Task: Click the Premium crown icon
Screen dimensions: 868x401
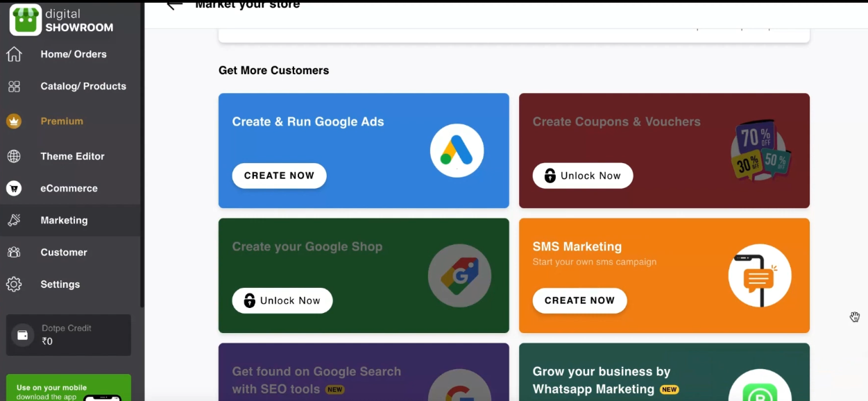Action: tap(14, 121)
